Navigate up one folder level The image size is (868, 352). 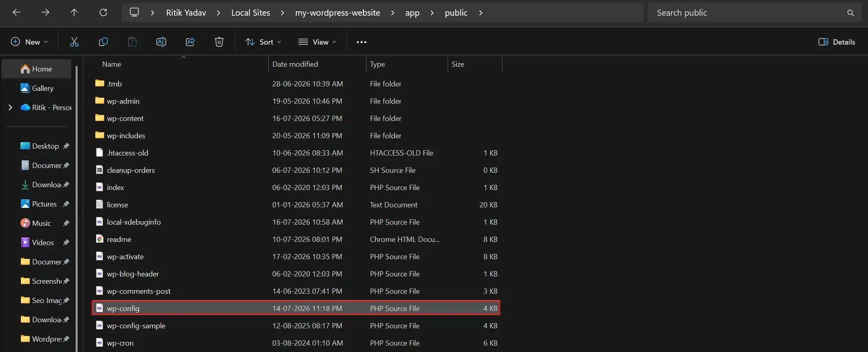click(74, 12)
